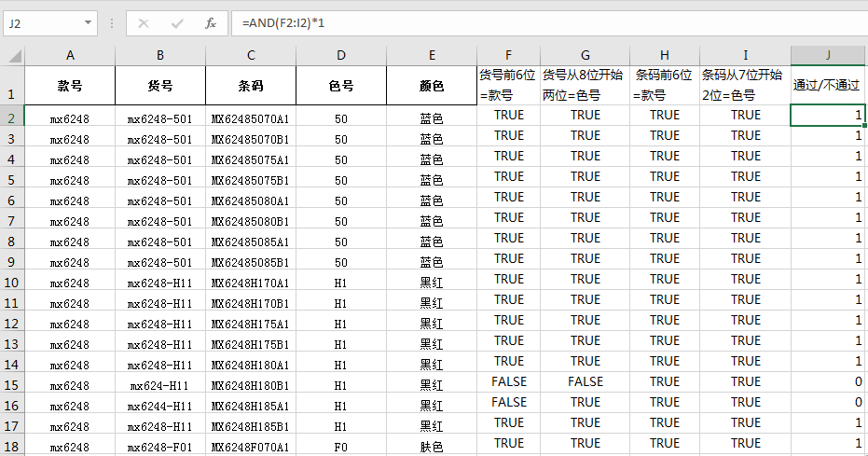Select column E header
Viewport: 868px width, 456px height.
pyautogui.click(x=432, y=55)
